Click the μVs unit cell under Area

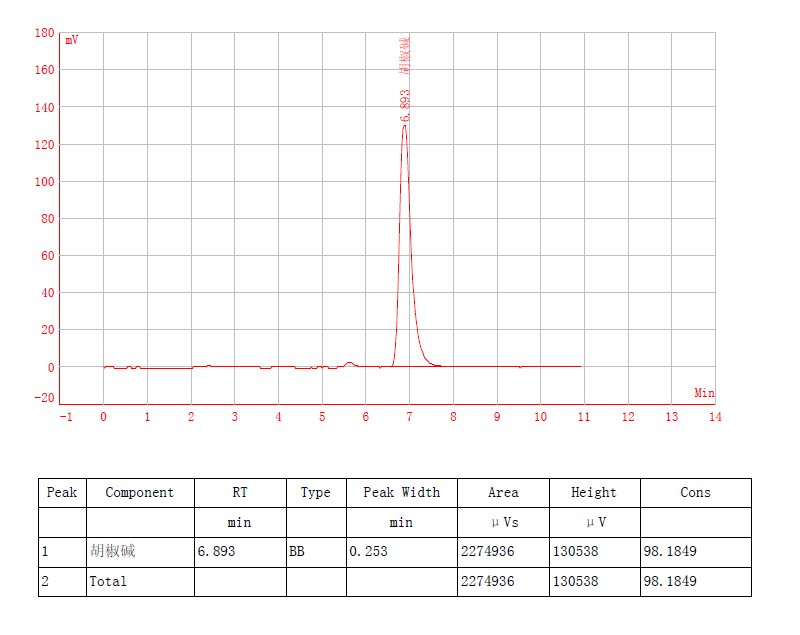click(503, 522)
